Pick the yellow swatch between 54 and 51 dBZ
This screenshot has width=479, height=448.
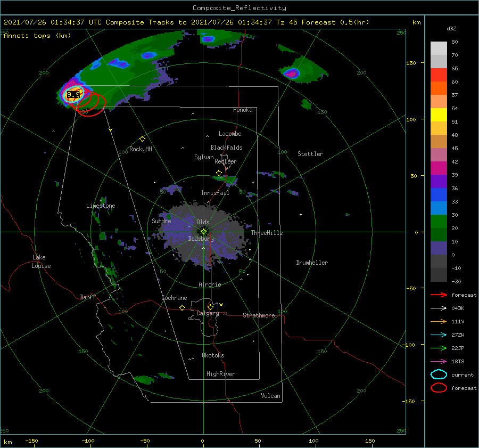tap(439, 115)
